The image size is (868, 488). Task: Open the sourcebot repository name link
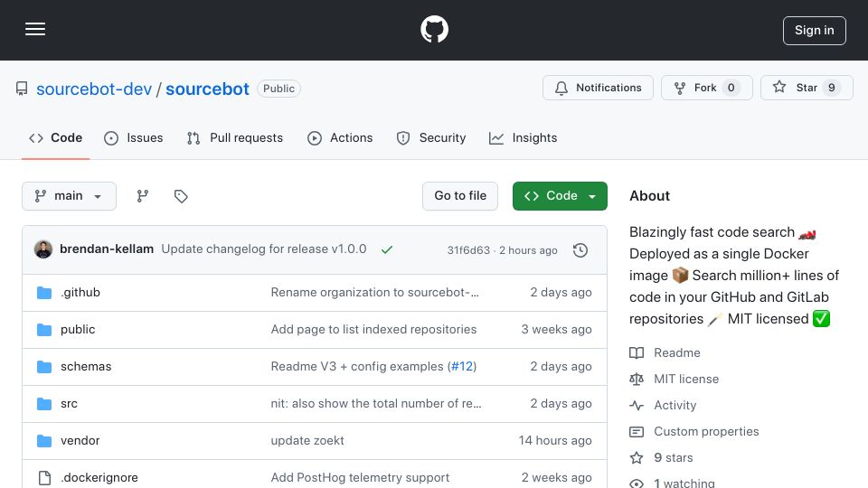point(208,89)
